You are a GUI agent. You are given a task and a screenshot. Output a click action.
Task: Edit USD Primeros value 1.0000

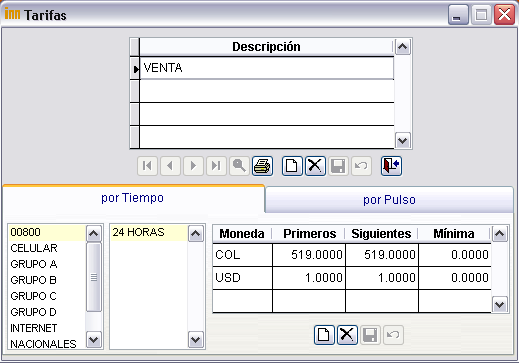click(x=309, y=278)
